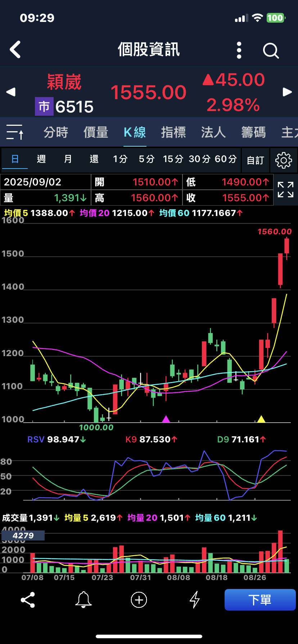Open the 指標 tab
The height and width of the screenshot is (644, 298).
[x=173, y=132]
